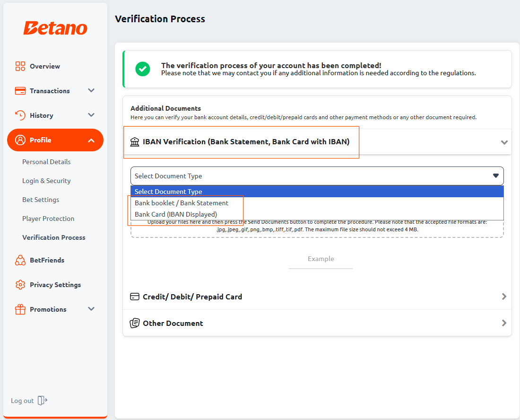This screenshot has width=520, height=420.
Task: Open Verification Process submenu item
Action: [54, 237]
